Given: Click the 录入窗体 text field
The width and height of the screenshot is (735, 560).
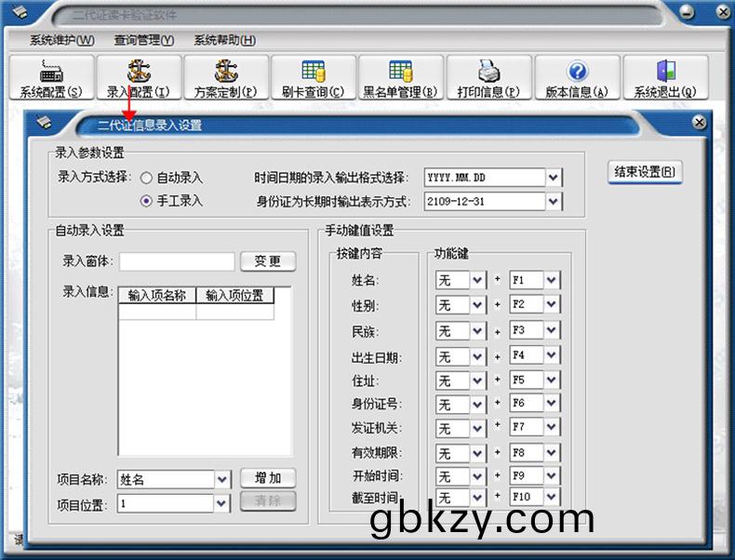Looking at the screenshot, I should 177,261.
